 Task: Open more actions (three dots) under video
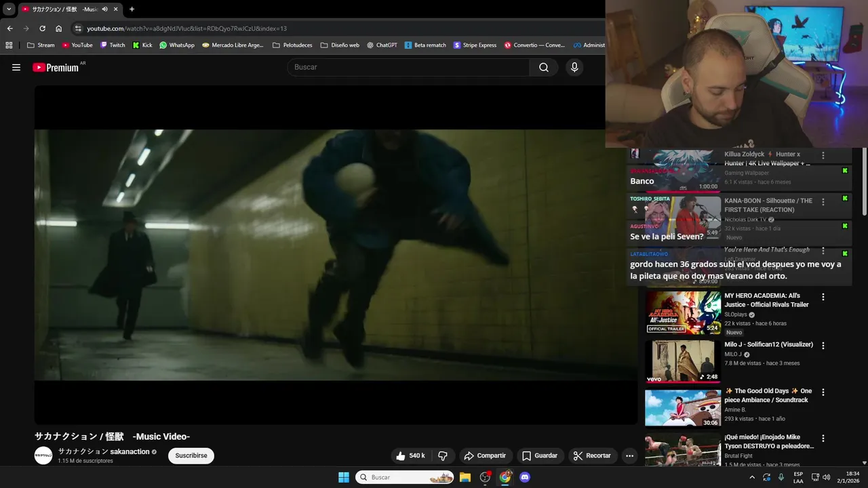tap(629, 455)
